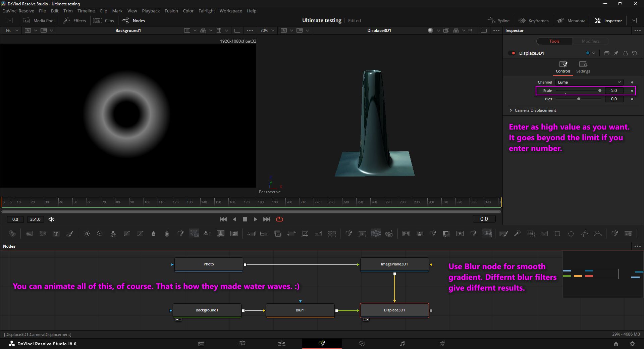This screenshot has height=349, width=644.
Task: Toggle the Media Pool panel
Action: (x=39, y=20)
